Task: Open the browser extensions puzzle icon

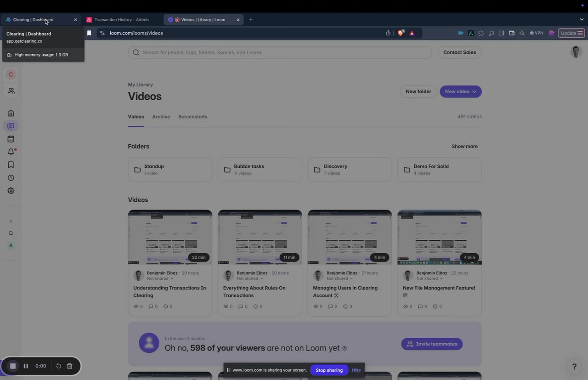Action: click(x=481, y=33)
